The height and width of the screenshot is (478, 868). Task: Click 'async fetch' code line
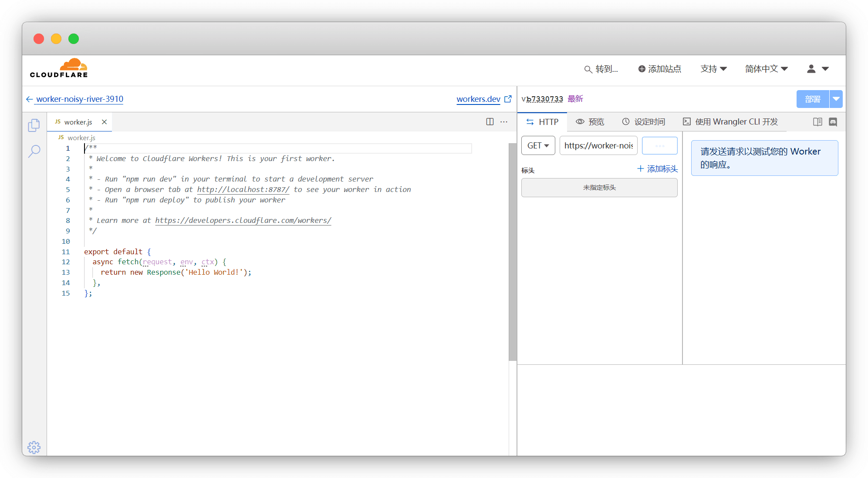click(x=159, y=262)
